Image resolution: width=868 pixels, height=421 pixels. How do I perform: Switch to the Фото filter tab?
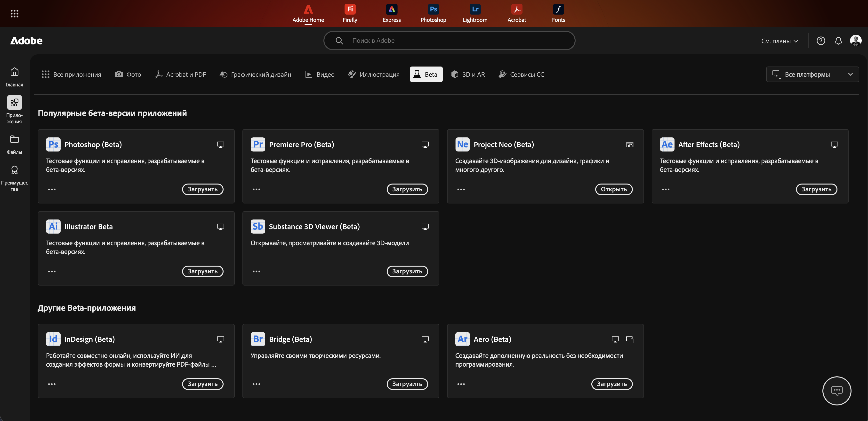tap(128, 74)
